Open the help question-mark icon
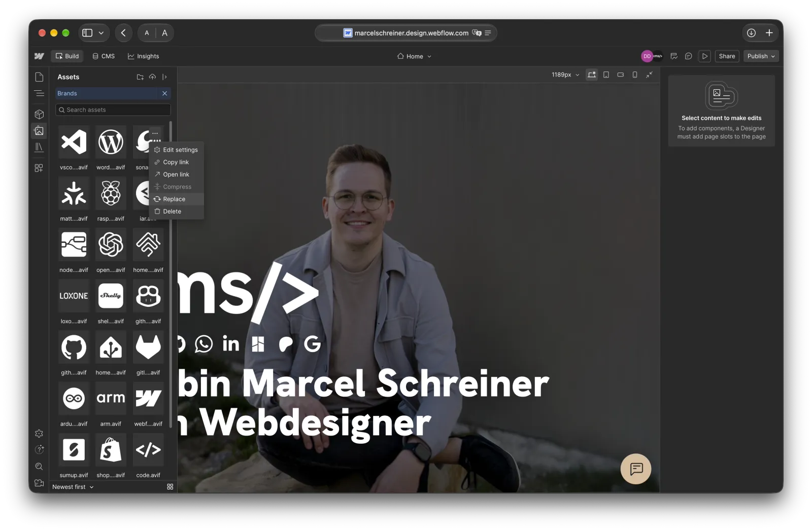The image size is (812, 531). 39,450
